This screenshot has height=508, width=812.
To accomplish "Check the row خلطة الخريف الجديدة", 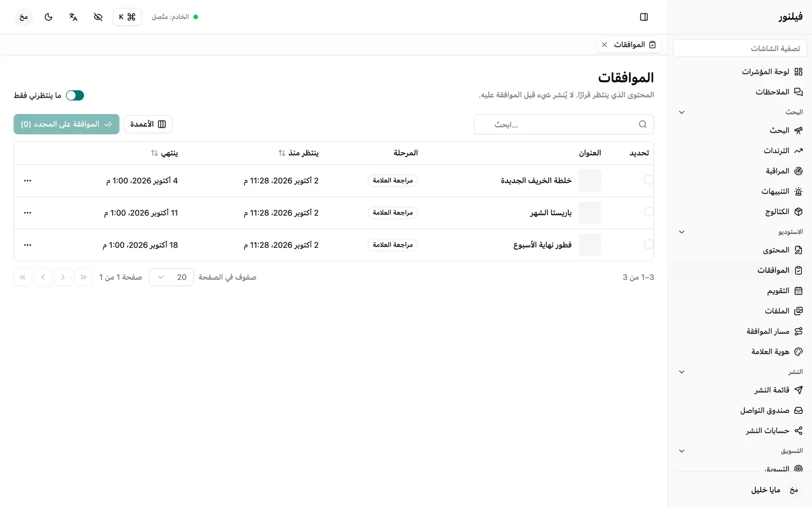I will (x=648, y=180).
